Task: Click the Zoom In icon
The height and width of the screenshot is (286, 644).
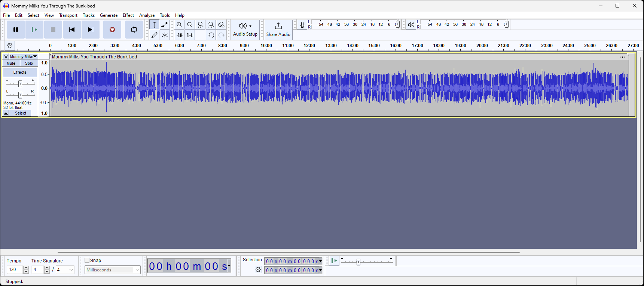Action: coord(180,25)
